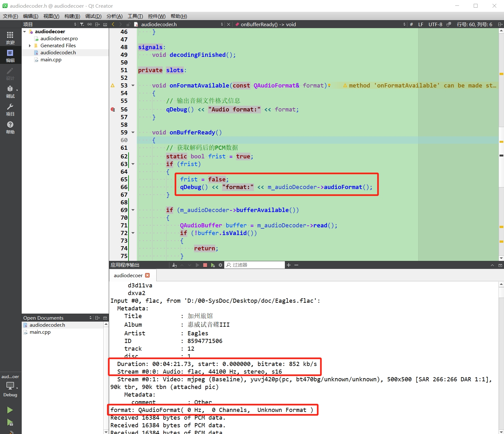Toggle the breakpoint on line 56
The width and height of the screenshot is (504, 434).
pyautogui.click(x=113, y=110)
